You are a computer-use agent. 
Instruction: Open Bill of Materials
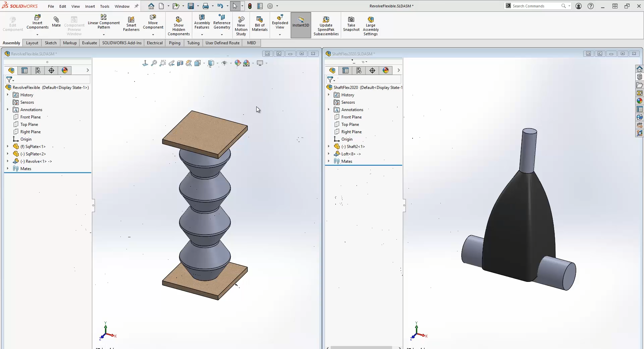pyautogui.click(x=260, y=24)
